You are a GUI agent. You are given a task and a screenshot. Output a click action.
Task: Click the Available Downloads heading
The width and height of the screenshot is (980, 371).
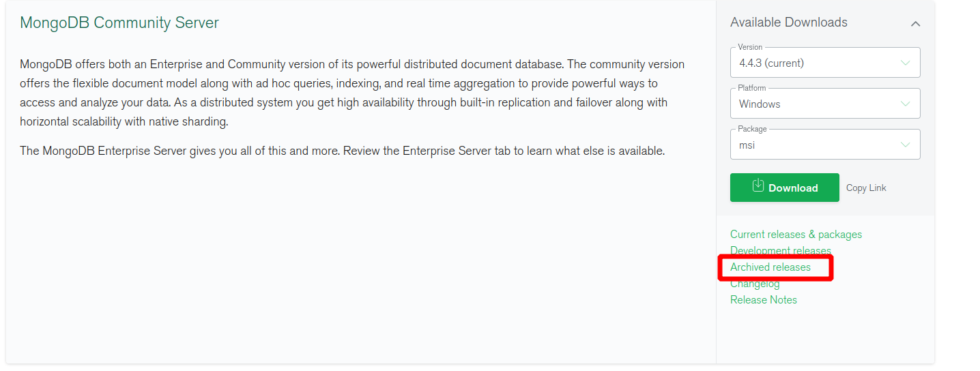(x=788, y=23)
